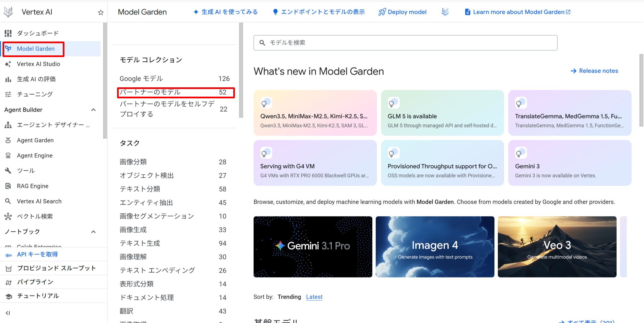Image resolution: width=644 pixels, height=323 pixels.
Task: Select the Text generation task filter
Action: [x=140, y=243]
